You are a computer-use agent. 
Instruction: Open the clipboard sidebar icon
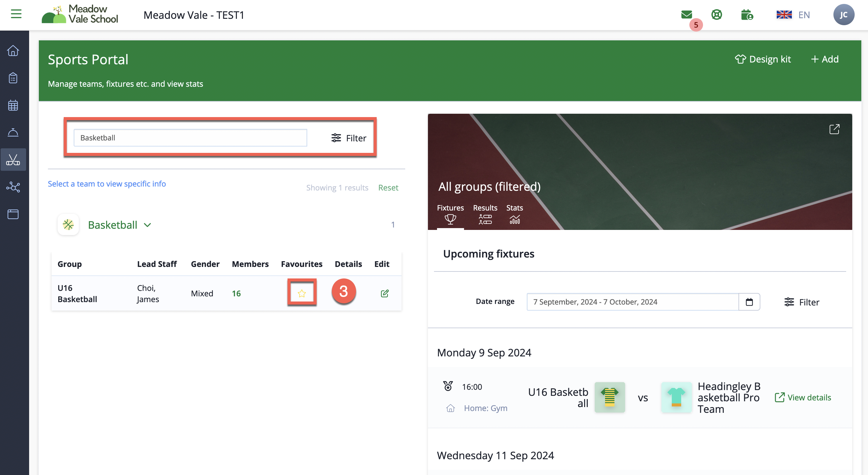(13, 78)
